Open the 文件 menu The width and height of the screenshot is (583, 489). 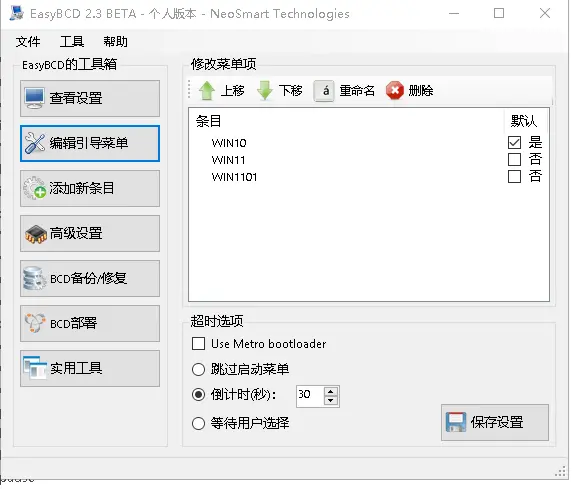[28, 41]
